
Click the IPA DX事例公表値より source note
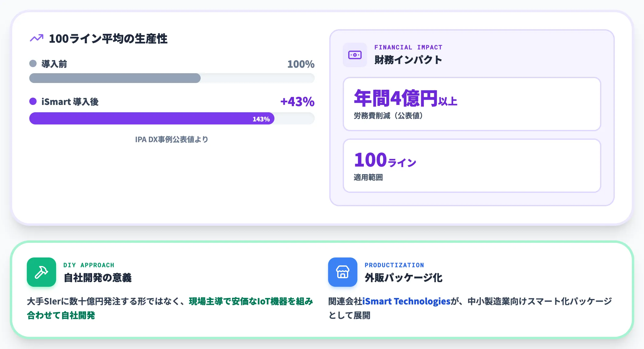click(x=172, y=139)
